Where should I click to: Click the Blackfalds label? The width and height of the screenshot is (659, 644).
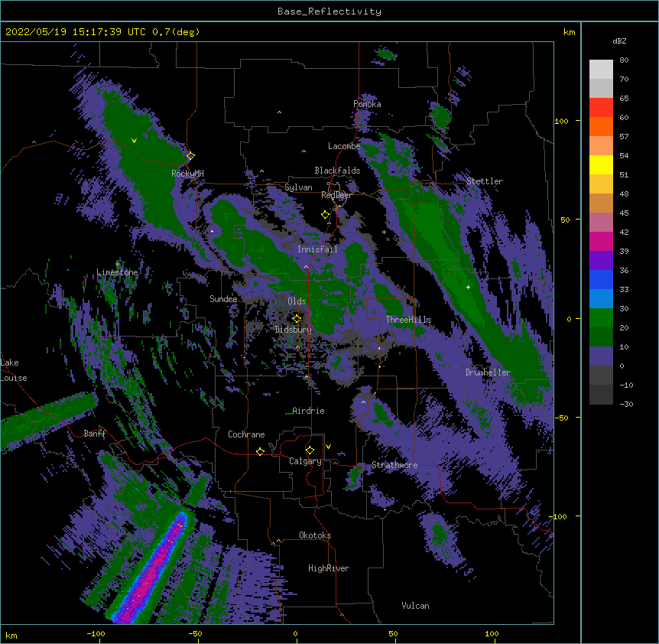pos(337,171)
